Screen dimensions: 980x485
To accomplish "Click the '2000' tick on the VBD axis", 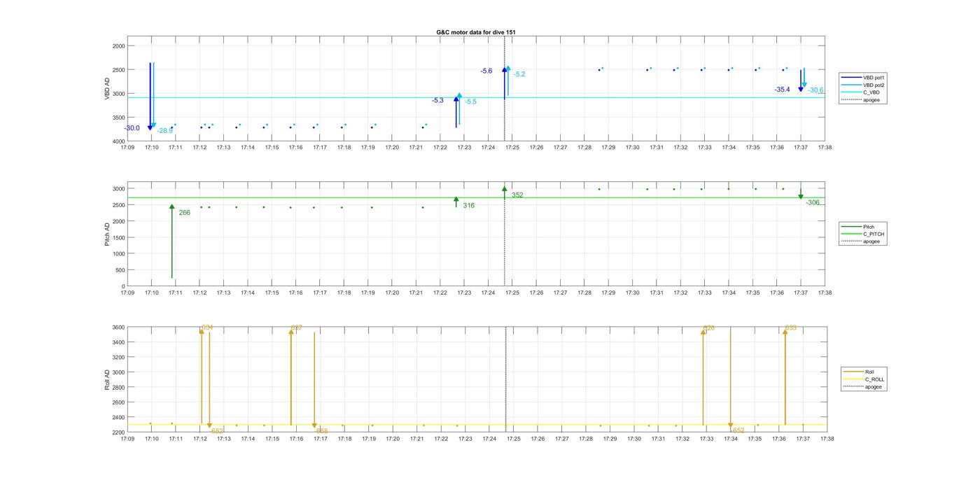I will [x=118, y=46].
